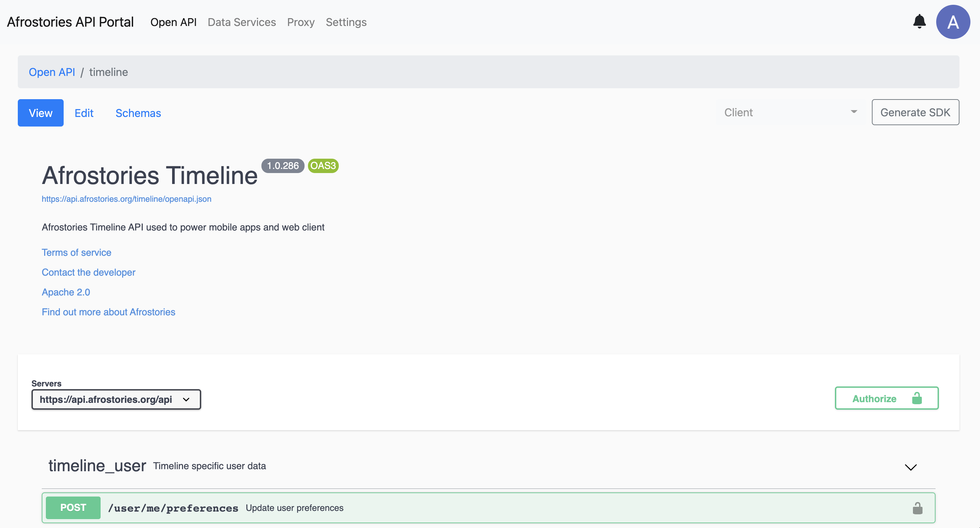Image resolution: width=980 pixels, height=528 pixels.
Task: Click the Open API breadcrumb link
Action: point(52,72)
